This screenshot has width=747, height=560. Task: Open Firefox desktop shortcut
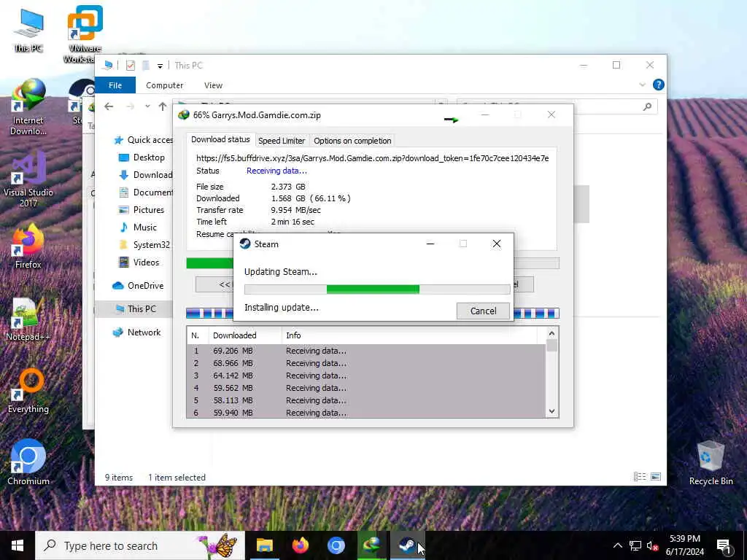click(x=28, y=246)
